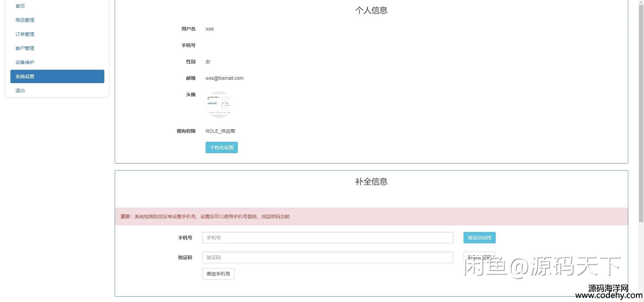Select the highlighted 系统设置 item

point(57,76)
